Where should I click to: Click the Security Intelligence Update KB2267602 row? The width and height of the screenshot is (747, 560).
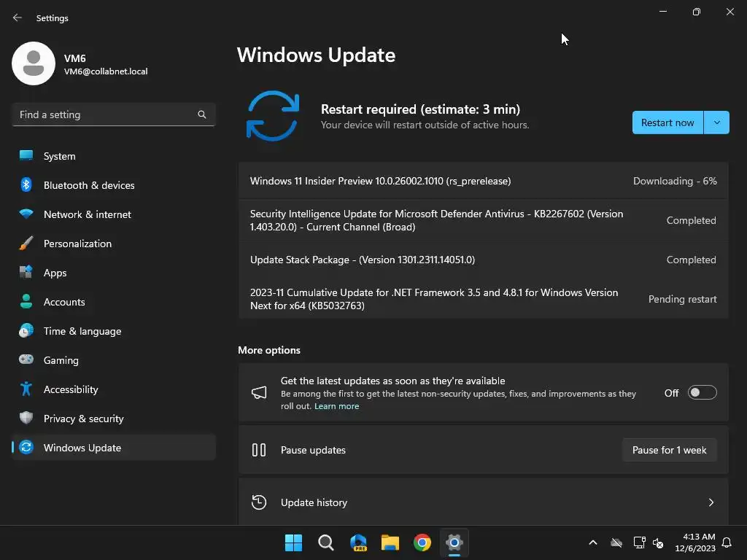tap(484, 220)
